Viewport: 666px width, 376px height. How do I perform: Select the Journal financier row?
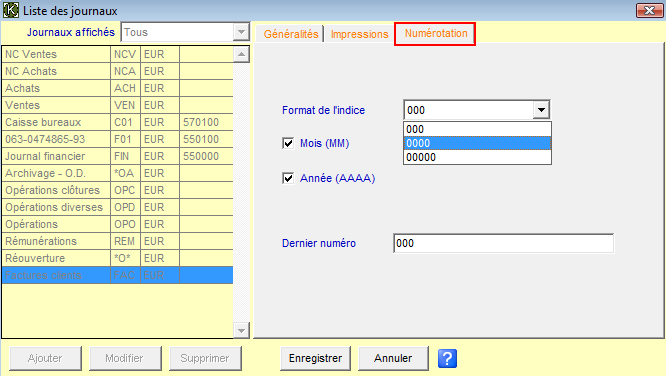click(x=118, y=156)
